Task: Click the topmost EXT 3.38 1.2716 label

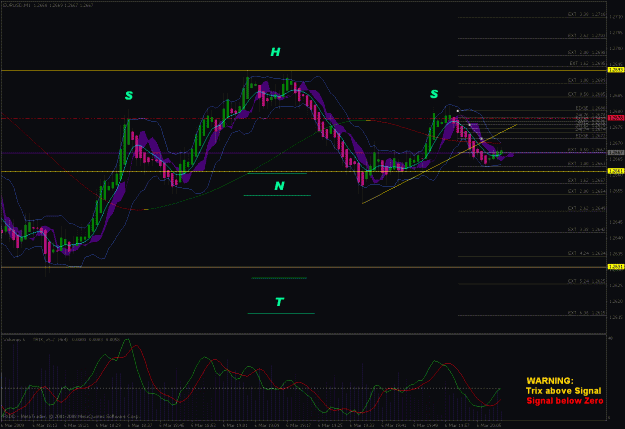Action: pyautogui.click(x=586, y=14)
